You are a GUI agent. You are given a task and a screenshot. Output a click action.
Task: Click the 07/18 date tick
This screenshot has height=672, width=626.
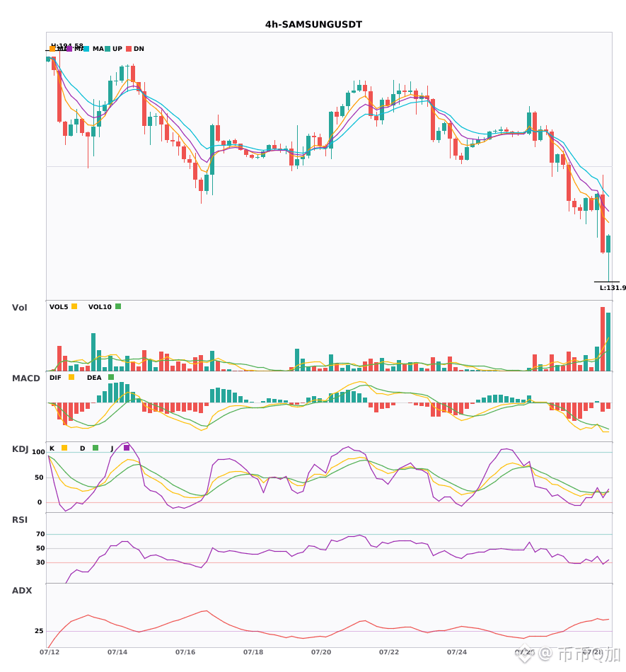click(253, 652)
